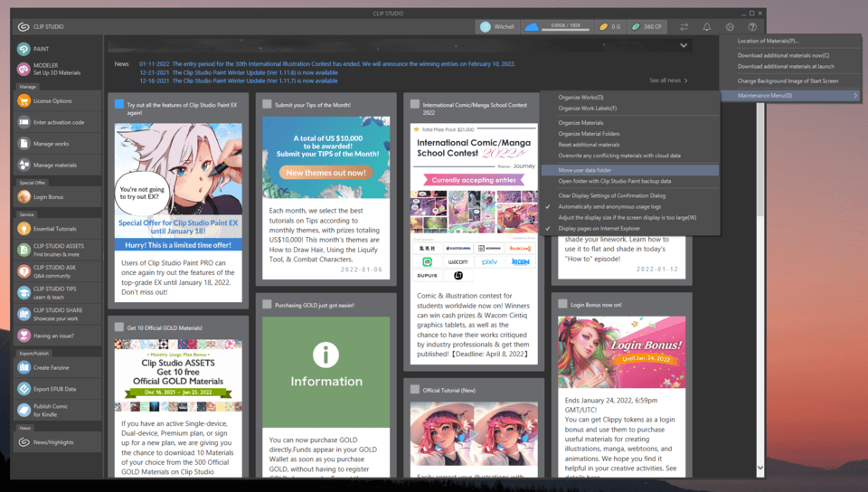Open 12-21-2021 Winter Update Ver 1.11.8 news
Viewport: 868px width, 492px height.
[239, 72]
